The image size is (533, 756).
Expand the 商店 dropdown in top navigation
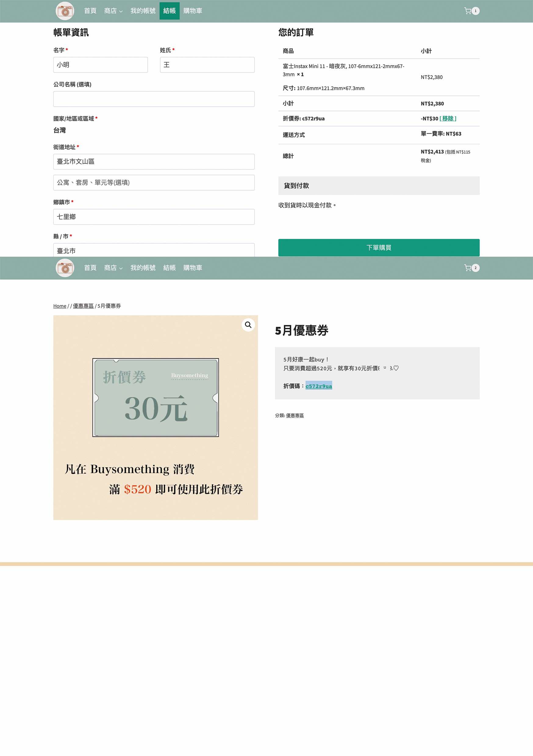tap(113, 11)
